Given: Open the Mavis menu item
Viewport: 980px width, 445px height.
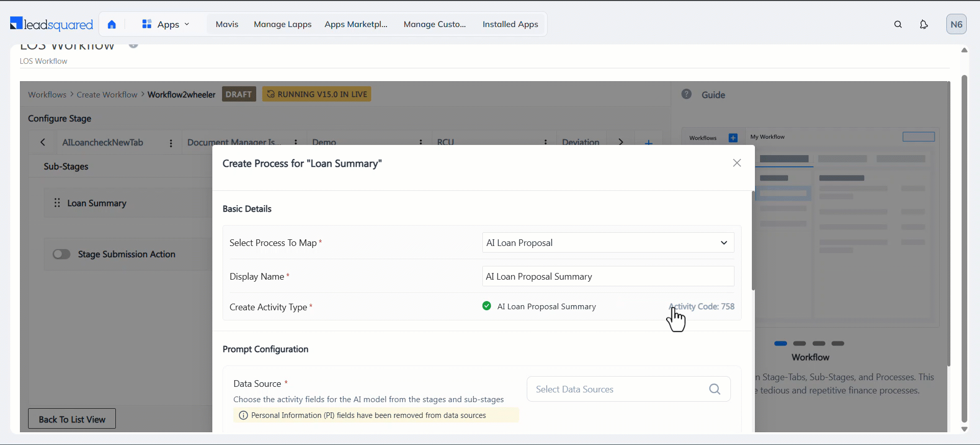Looking at the screenshot, I should (227, 24).
